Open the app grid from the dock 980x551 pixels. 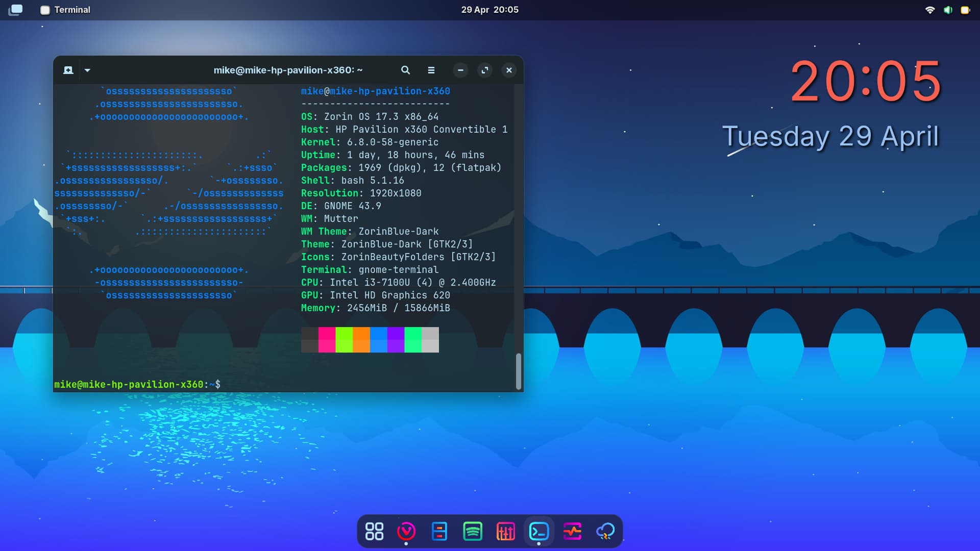point(374,531)
